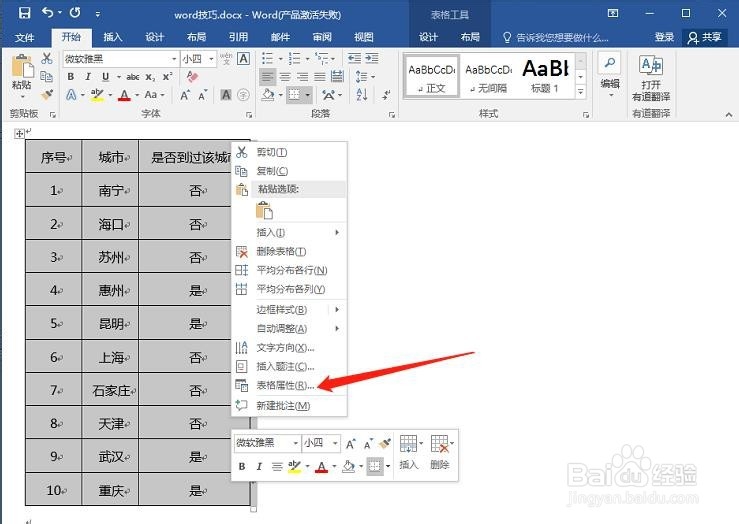Click the 告诉我您想要做什么 search field
The width and height of the screenshot is (739, 524).
click(x=556, y=37)
